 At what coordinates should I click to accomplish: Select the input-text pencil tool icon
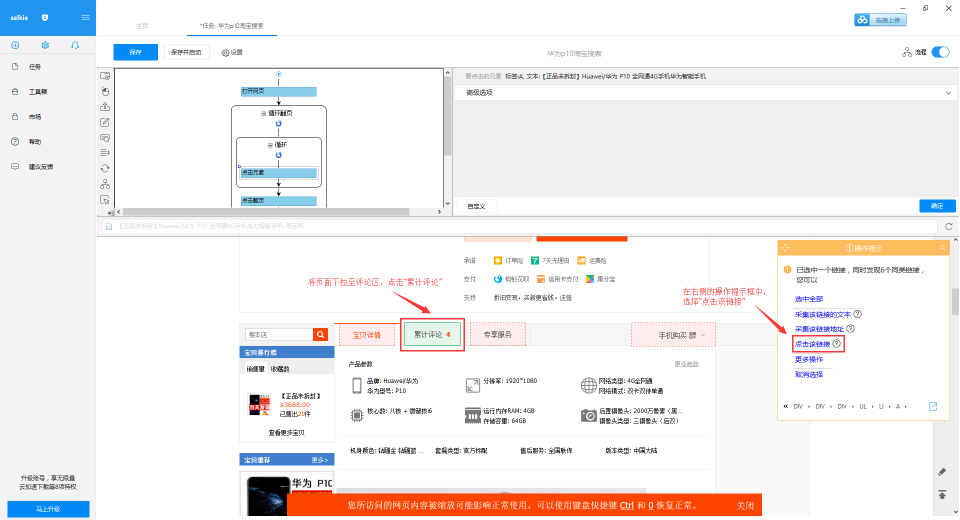click(x=105, y=122)
